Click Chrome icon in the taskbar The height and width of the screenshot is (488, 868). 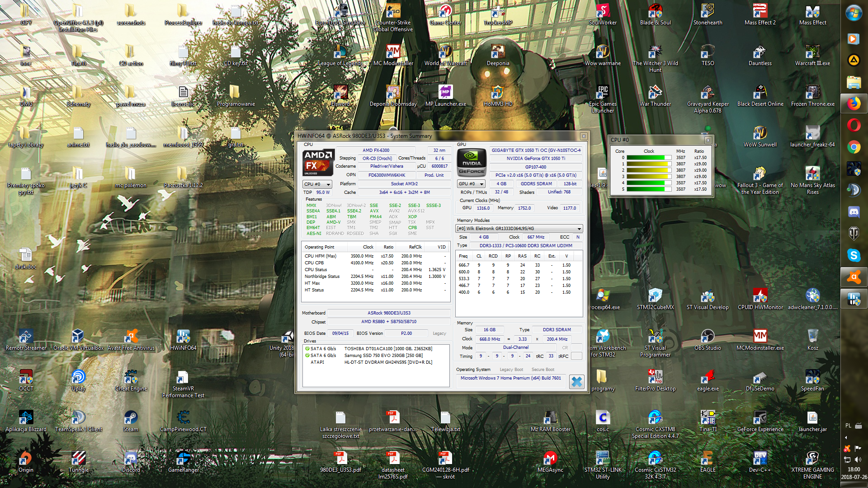coord(854,147)
